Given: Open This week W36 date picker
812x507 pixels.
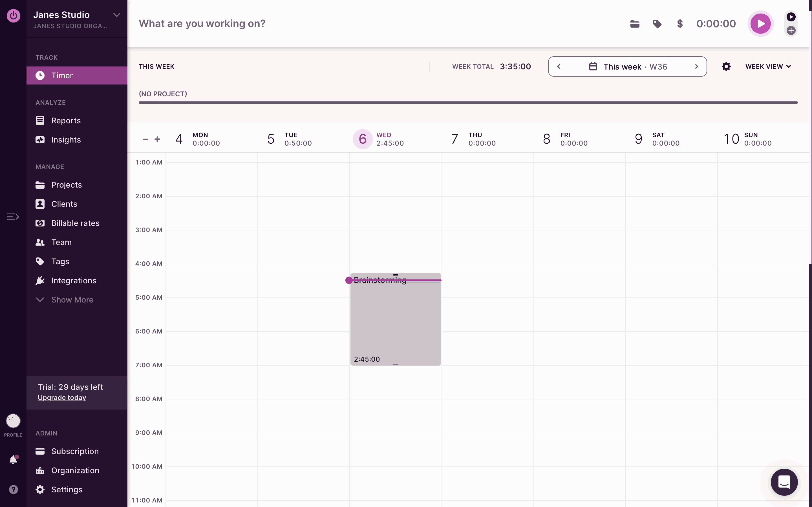Looking at the screenshot, I should 628,66.
